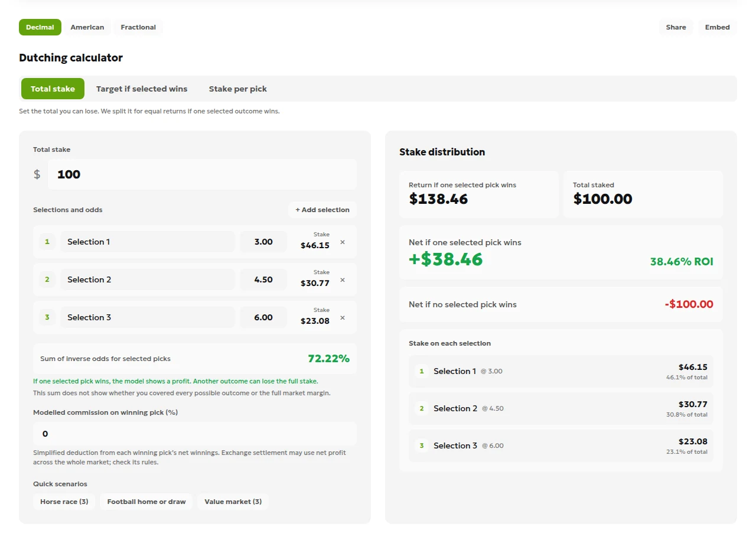Screen dimensions: 756x543
Task: Remove Selection 2 with its × icon
Action: pos(343,279)
